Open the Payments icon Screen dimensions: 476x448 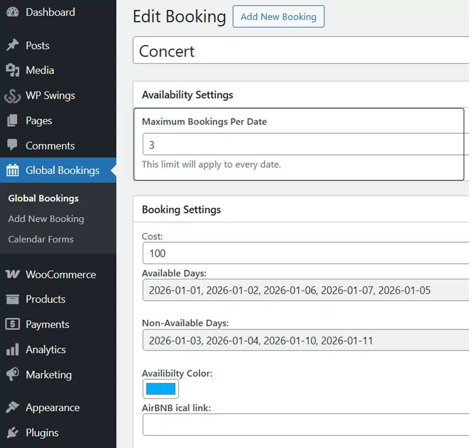tap(13, 324)
